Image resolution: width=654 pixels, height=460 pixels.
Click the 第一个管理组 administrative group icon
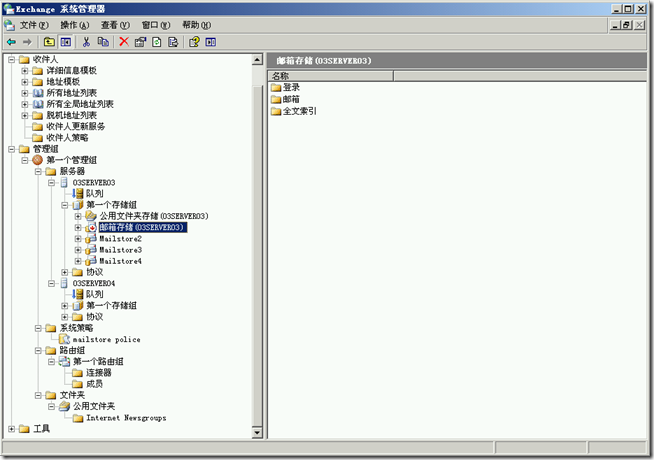click(x=38, y=160)
